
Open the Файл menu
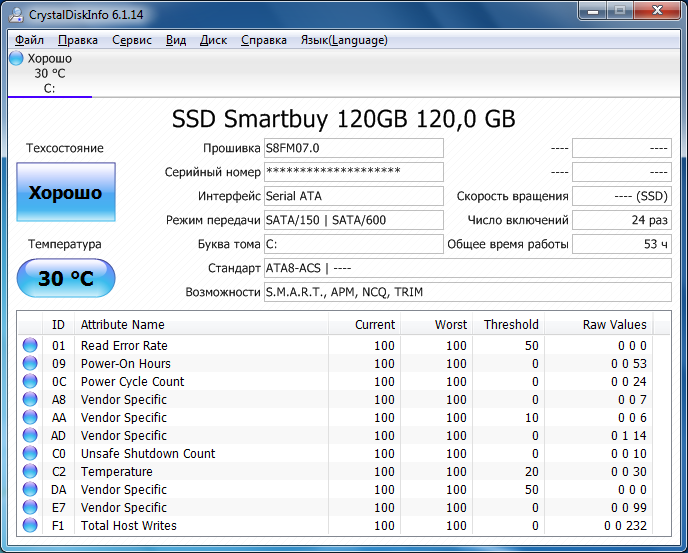tap(29, 40)
